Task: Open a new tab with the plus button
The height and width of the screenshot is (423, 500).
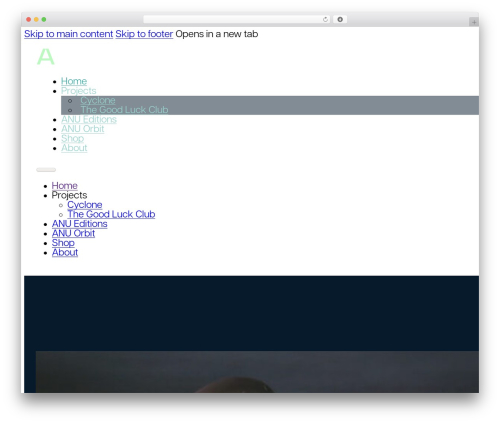Action: point(474,22)
